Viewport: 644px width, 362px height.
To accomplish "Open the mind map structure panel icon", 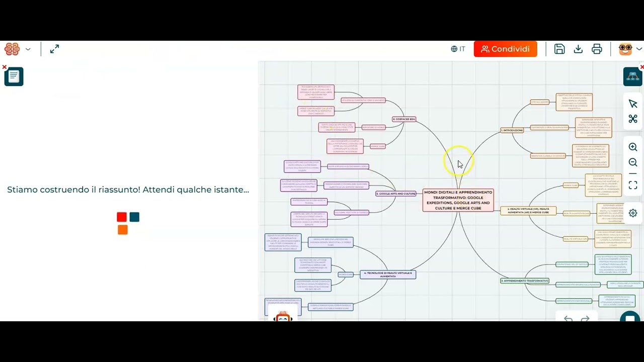I will coord(632,76).
